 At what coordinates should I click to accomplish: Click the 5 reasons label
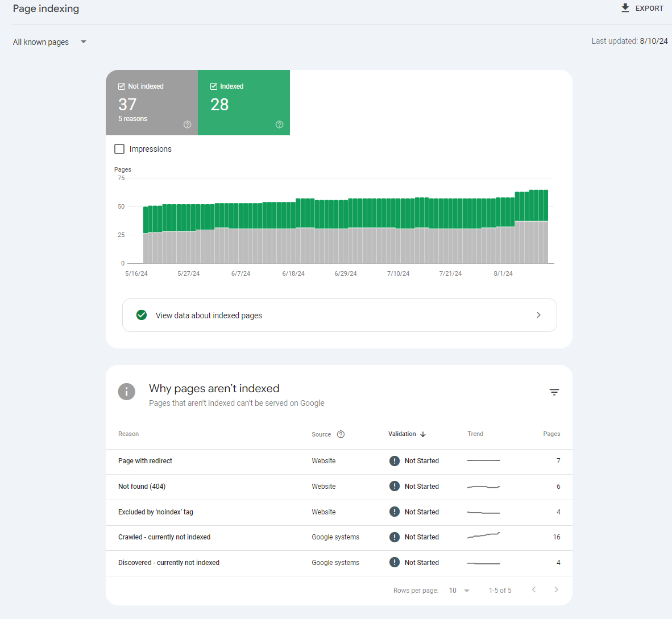tap(133, 119)
